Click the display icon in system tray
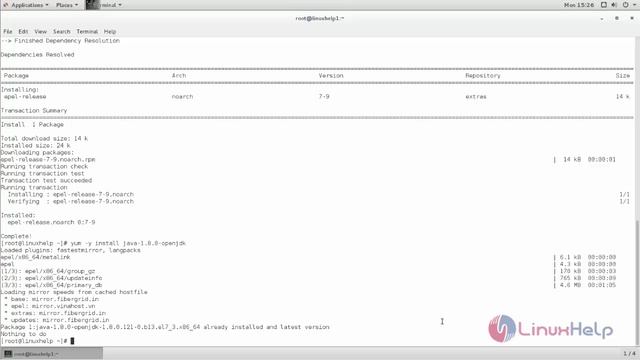The image size is (640, 360). tap(604, 5)
